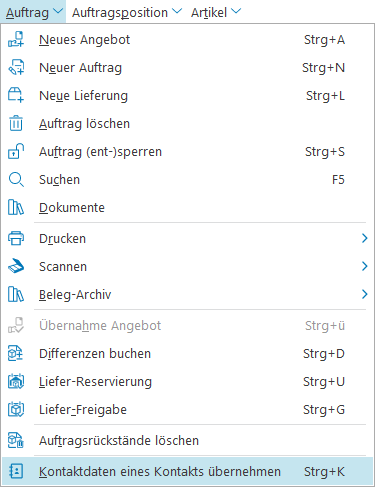The height and width of the screenshot is (487, 375).
Task: Click the Neue Lieferung box icon
Action: [16, 95]
